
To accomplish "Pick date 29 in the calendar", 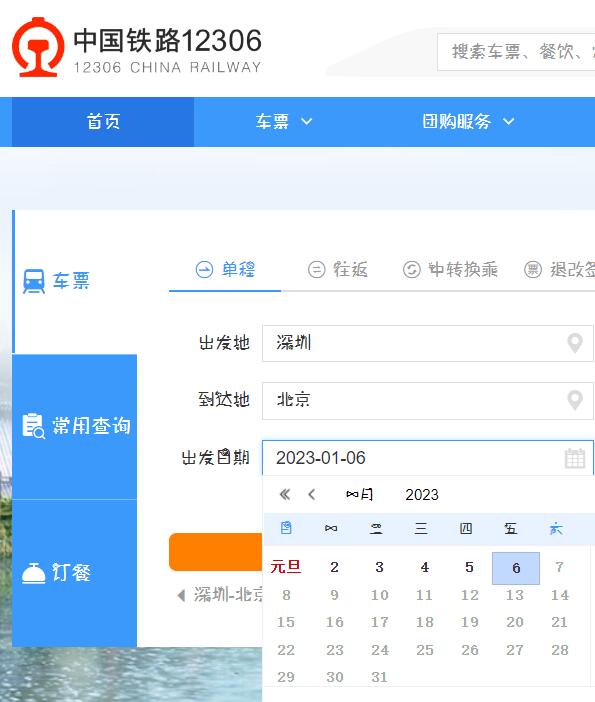I will [286, 677].
